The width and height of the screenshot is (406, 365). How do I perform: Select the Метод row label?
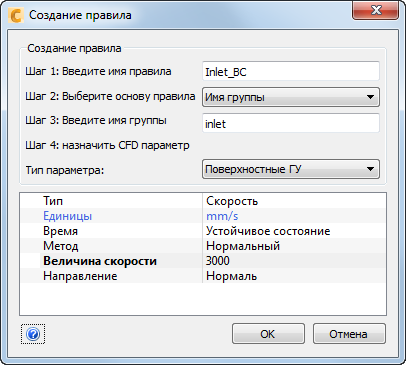(61, 246)
